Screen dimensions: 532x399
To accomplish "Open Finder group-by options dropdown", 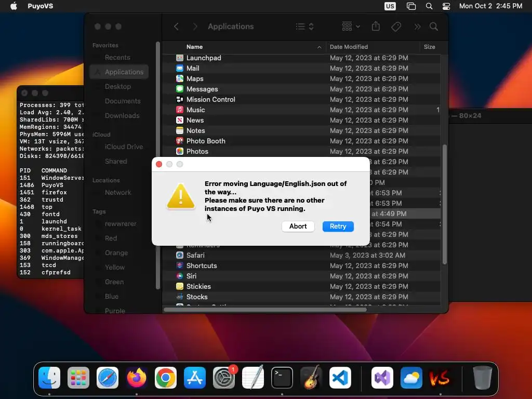I will [351, 26].
